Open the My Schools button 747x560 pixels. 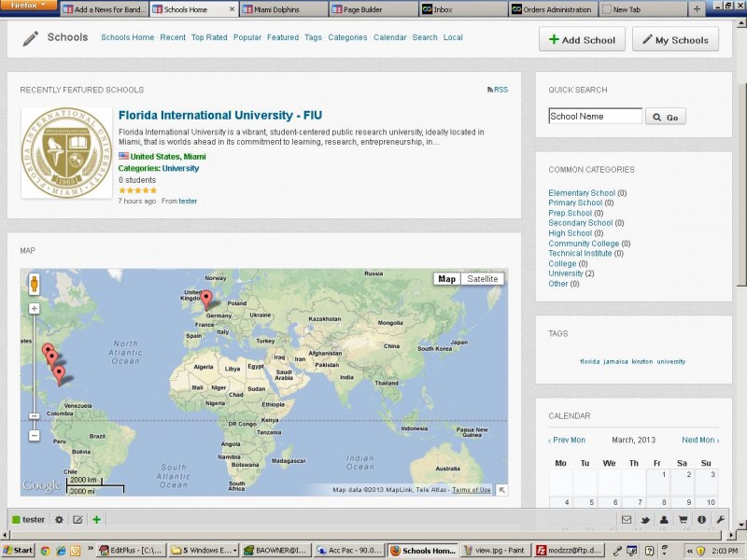[675, 39]
